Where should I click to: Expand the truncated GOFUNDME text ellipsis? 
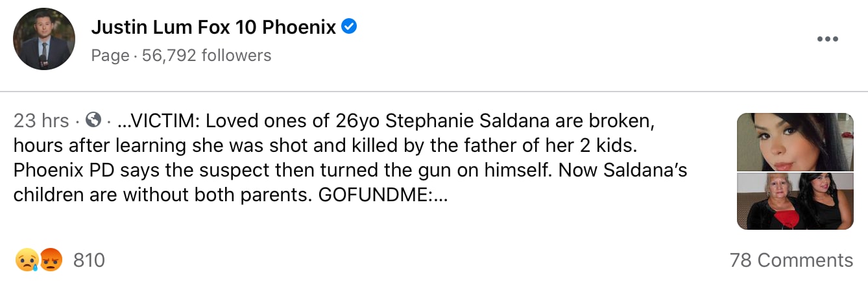pyautogui.click(x=440, y=195)
